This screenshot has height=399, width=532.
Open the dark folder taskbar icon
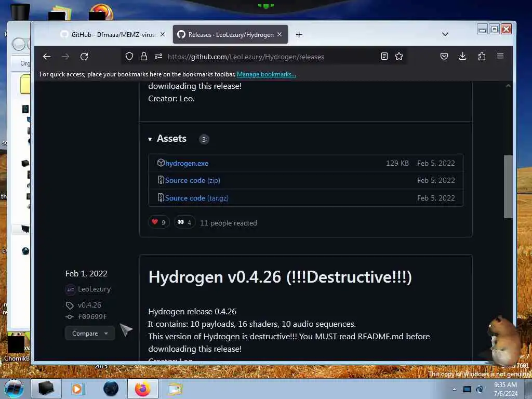click(46, 389)
